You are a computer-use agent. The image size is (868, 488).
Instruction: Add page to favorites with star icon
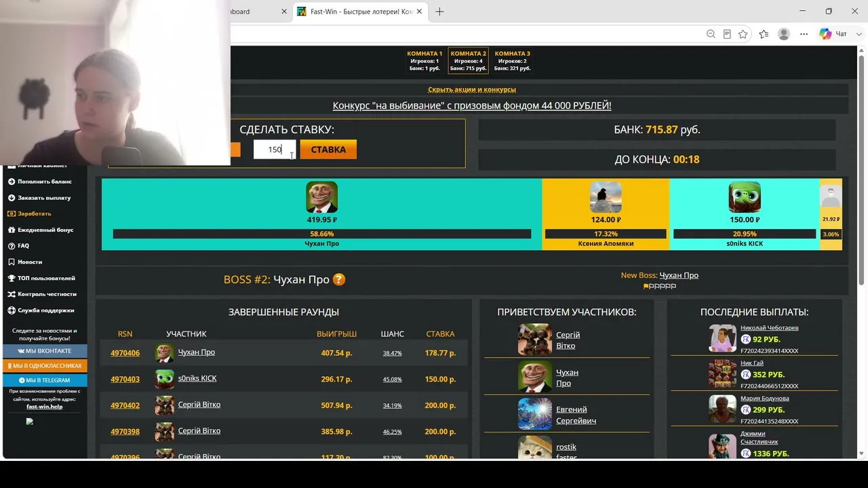point(743,34)
